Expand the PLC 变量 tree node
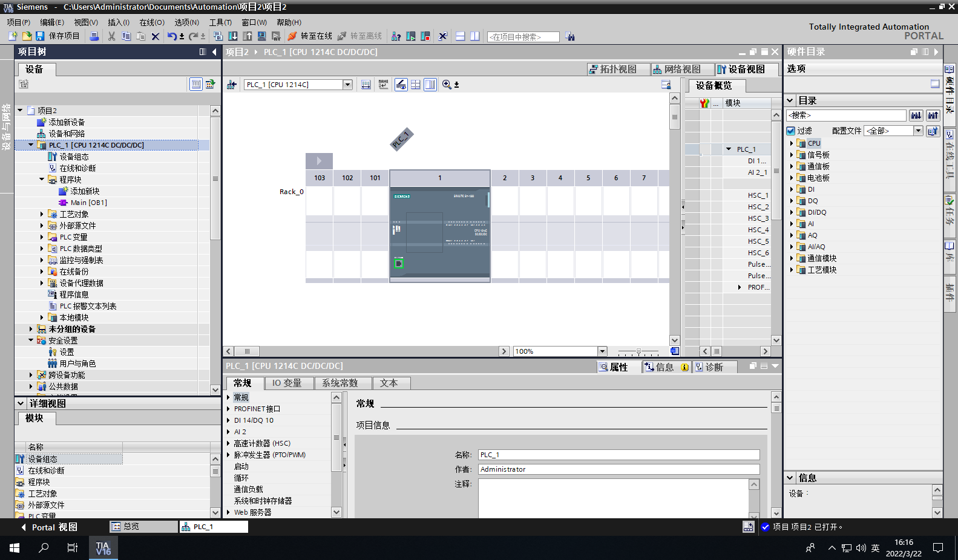This screenshot has height=560, width=958. point(42,237)
